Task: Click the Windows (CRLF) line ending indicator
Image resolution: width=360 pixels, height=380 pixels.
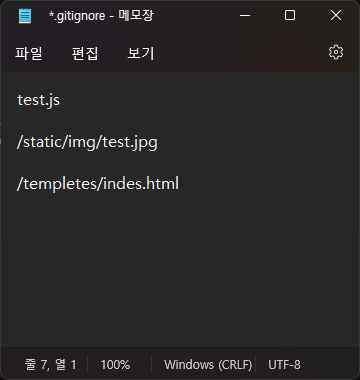Action: tap(208, 365)
